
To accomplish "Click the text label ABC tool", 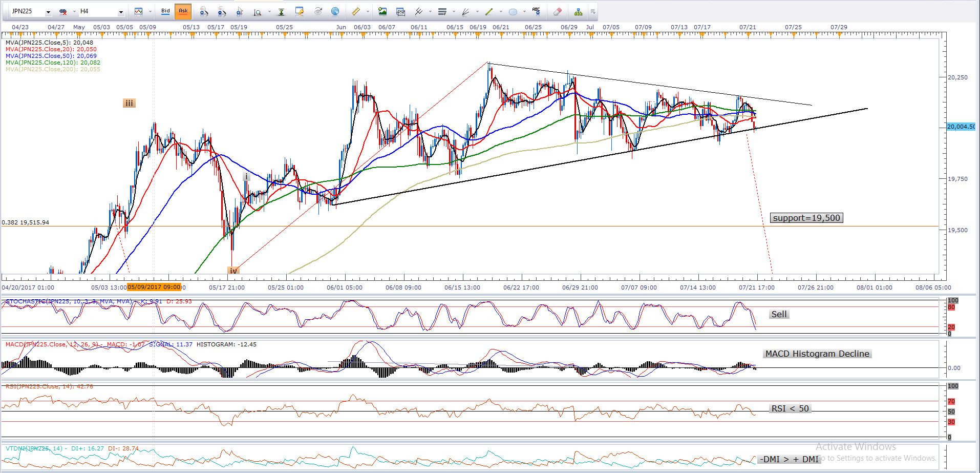I will coord(536,11).
